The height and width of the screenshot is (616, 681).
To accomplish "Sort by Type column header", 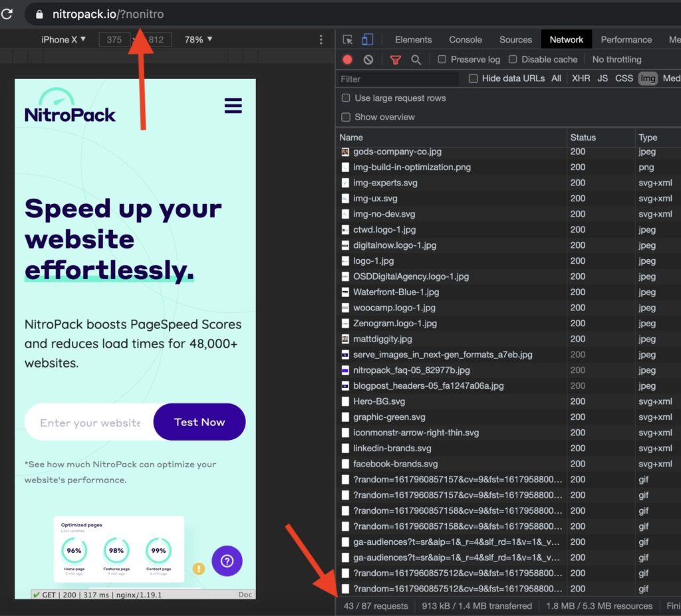I will tap(658, 137).
